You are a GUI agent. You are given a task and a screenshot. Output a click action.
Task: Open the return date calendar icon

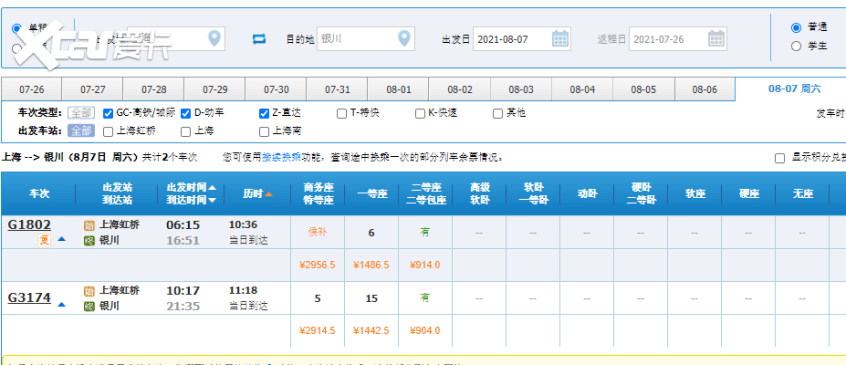716,39
